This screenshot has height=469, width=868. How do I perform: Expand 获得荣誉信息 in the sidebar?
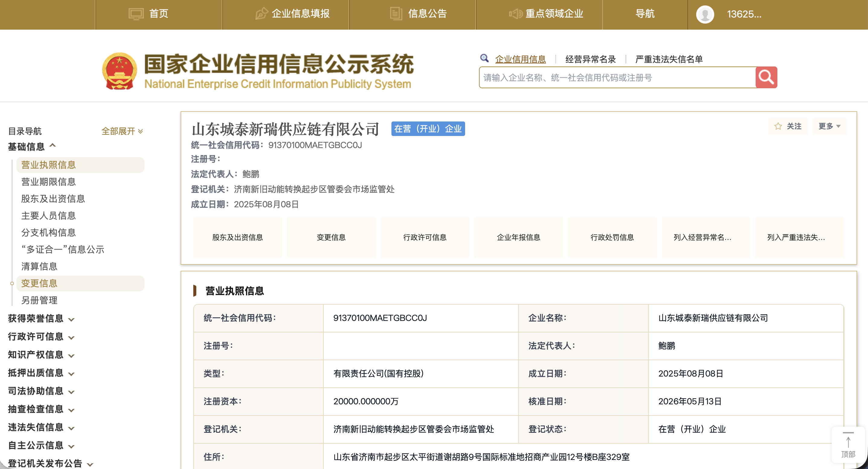coord(41,319)
